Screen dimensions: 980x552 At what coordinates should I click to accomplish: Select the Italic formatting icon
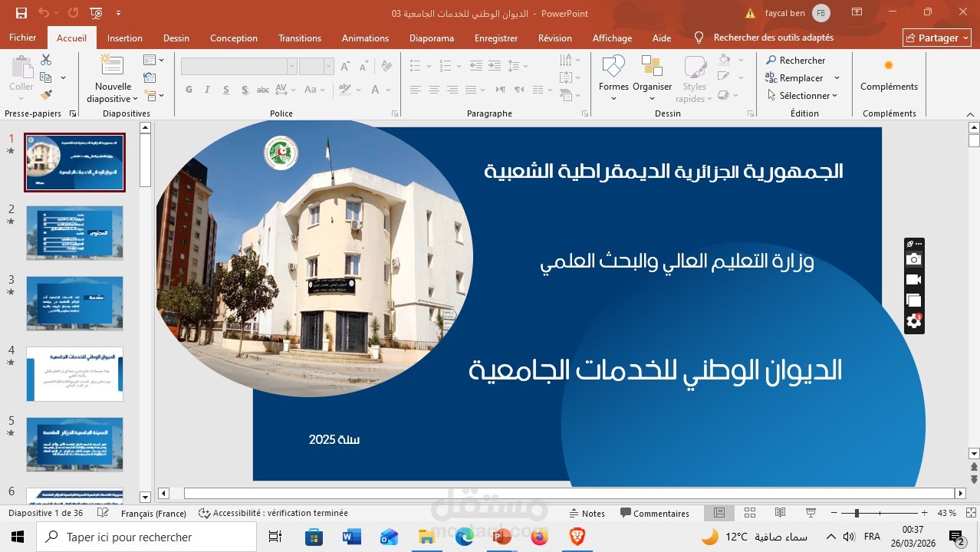(207, 90)
